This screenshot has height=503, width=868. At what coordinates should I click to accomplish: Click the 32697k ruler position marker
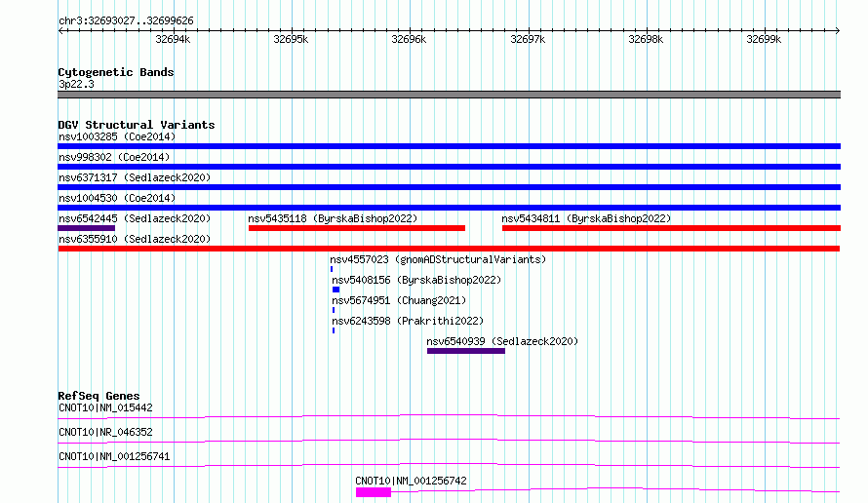tap(528, 39)
